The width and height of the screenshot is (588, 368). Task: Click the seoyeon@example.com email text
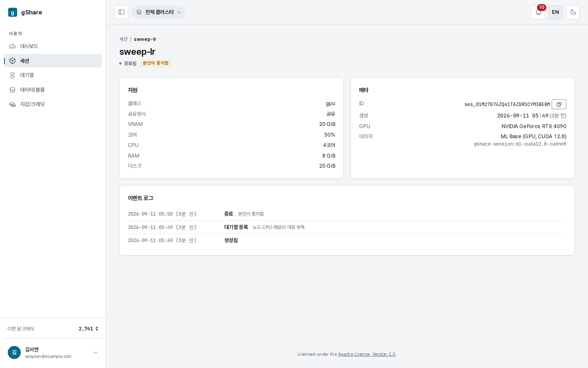(48, 356)
